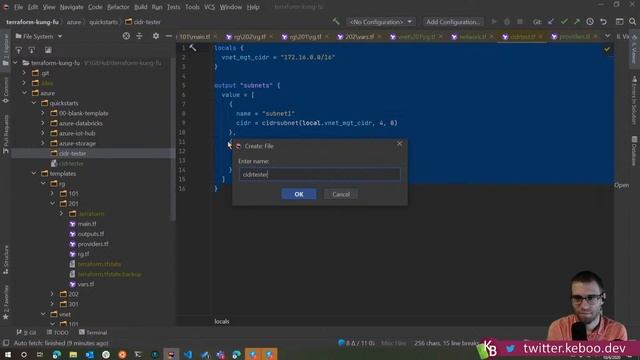Click Git push arrow icon
Screen dimensions: 640x360
[577, 22]
